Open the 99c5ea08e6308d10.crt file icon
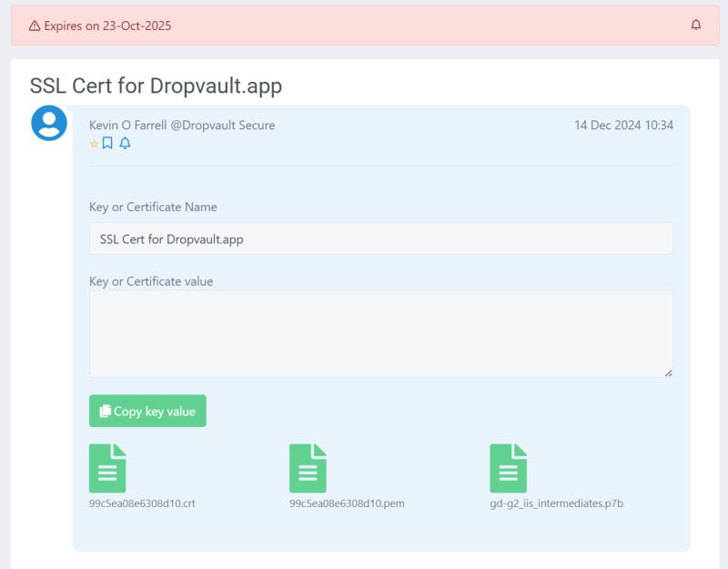 pos(107,468)
